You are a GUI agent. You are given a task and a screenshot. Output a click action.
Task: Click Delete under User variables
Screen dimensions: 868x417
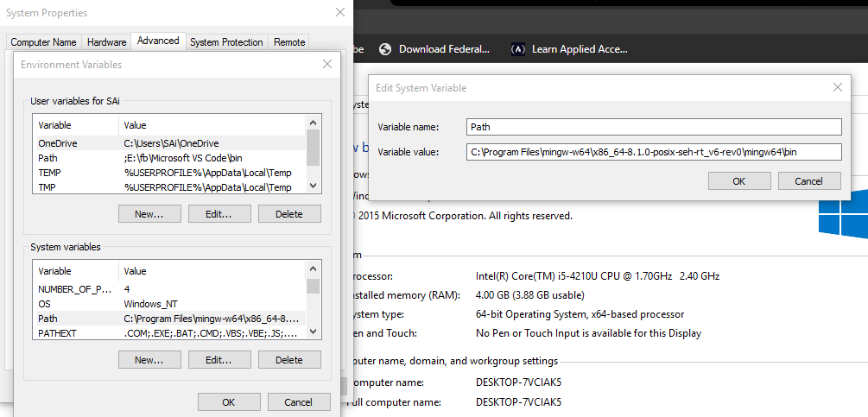click(x=289, y=214)
